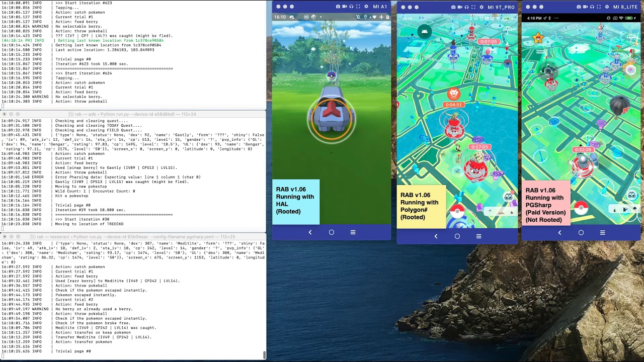Tap Android recents menu button on MI 9T_PRO
644x362 pixels.
tap(478, 236)
